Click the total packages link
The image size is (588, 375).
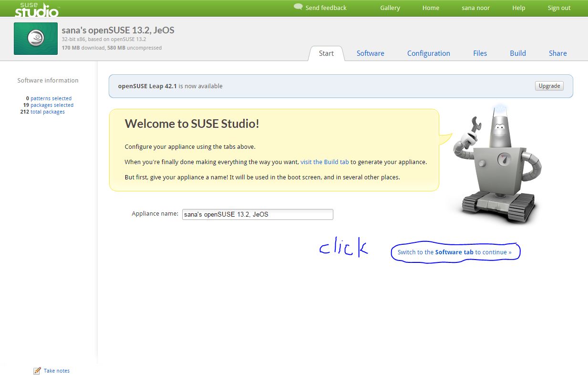tap(48, 112)
